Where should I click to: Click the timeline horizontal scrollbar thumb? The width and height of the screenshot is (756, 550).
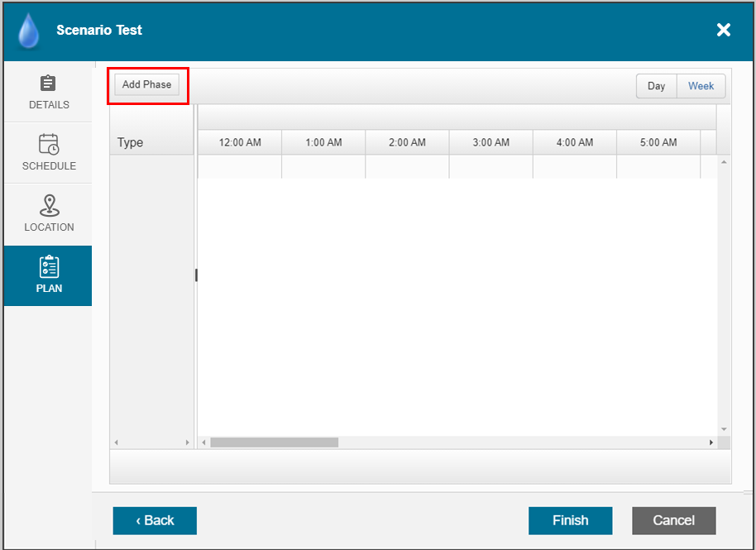[274, 442]
